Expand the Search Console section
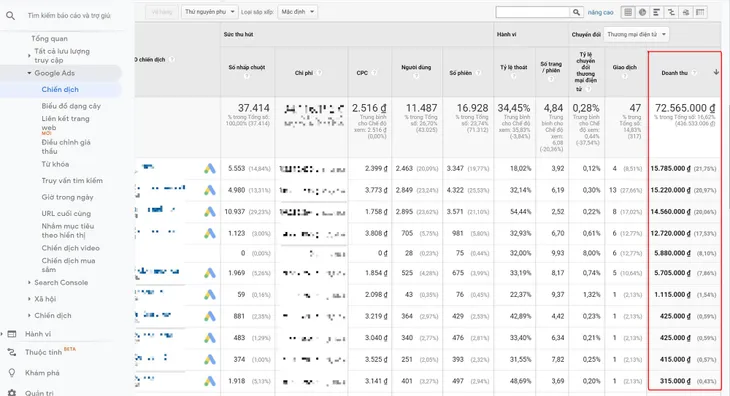The image size is (730, 396). 29,282
